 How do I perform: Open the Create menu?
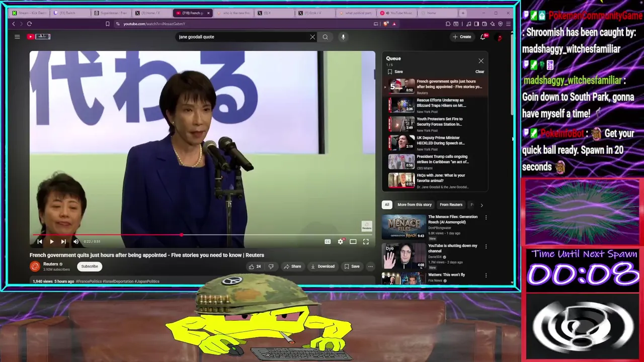click(462, 37)
